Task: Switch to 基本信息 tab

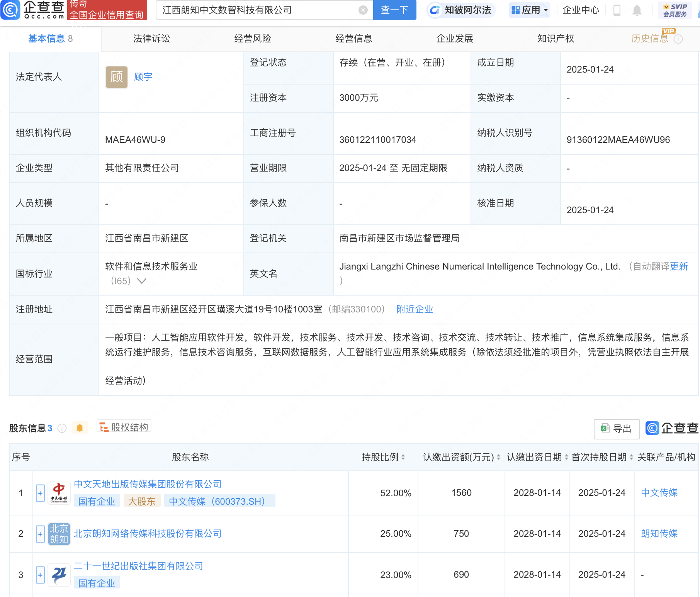Action: point(50,39)
